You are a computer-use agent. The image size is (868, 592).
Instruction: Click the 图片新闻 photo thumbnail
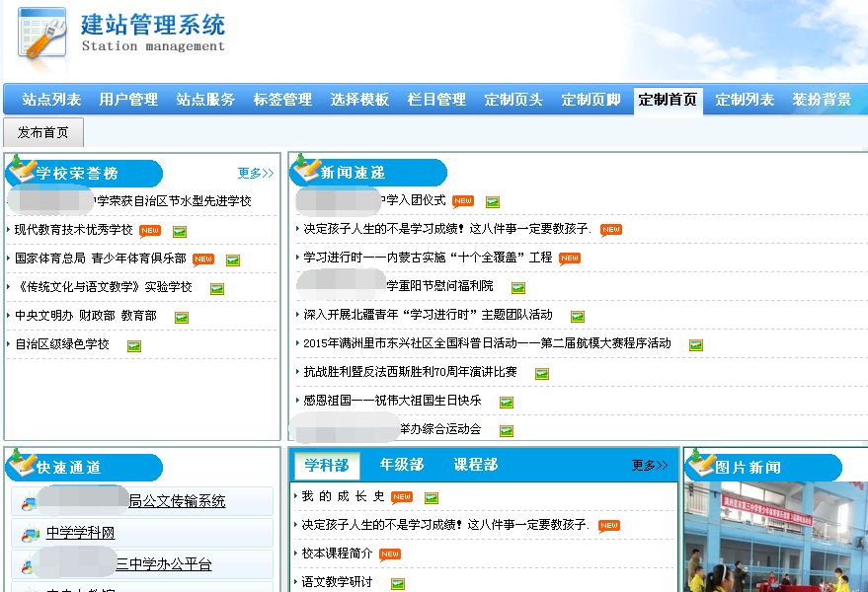point(775,538)
